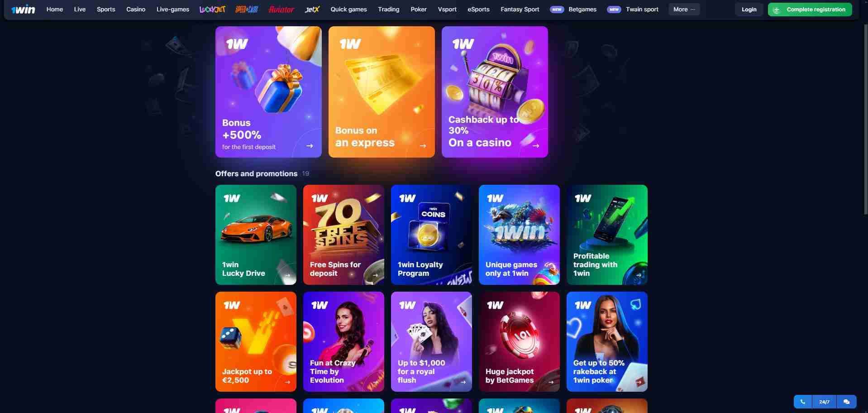Expand the More menu
This screenshot has height=413, width=868.
tap(684, 9)
